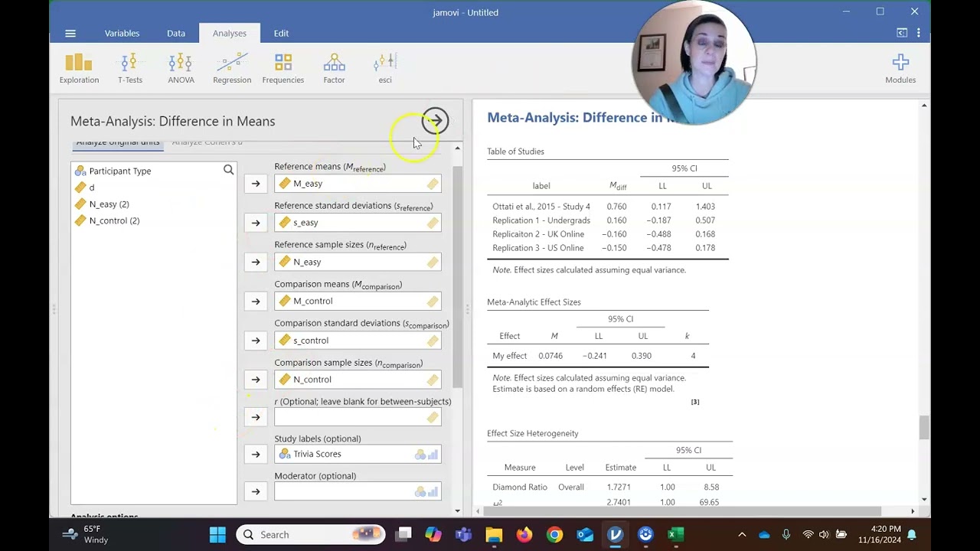Open the taskbar Search box
This screenshot has height=551, width=980.
coord(309,534)
